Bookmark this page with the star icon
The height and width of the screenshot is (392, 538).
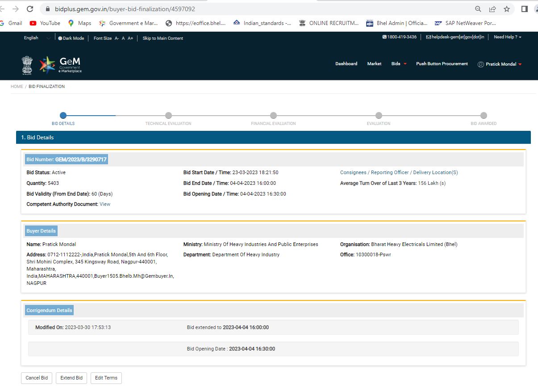[507, 9]
